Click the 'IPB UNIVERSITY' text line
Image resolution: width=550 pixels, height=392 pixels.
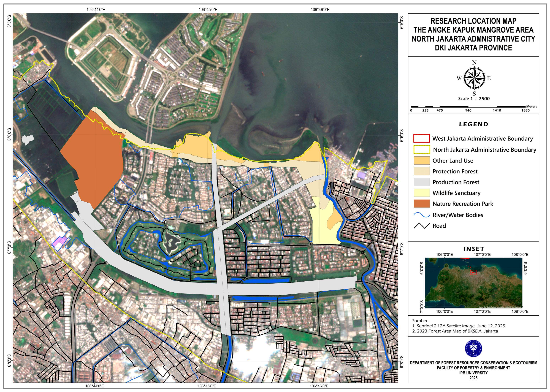coord(473,373)
